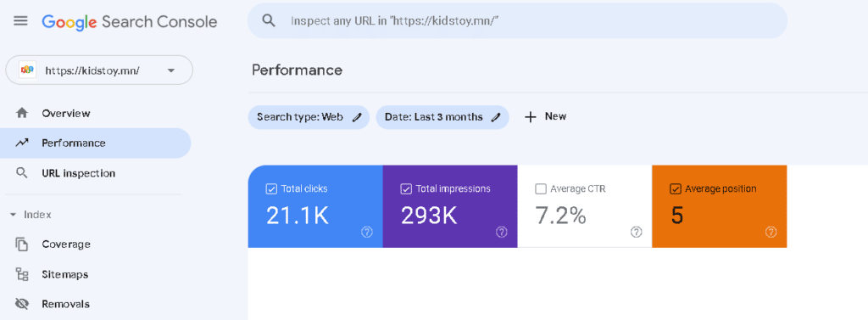Click the Search type: Web filter chip

309,117
